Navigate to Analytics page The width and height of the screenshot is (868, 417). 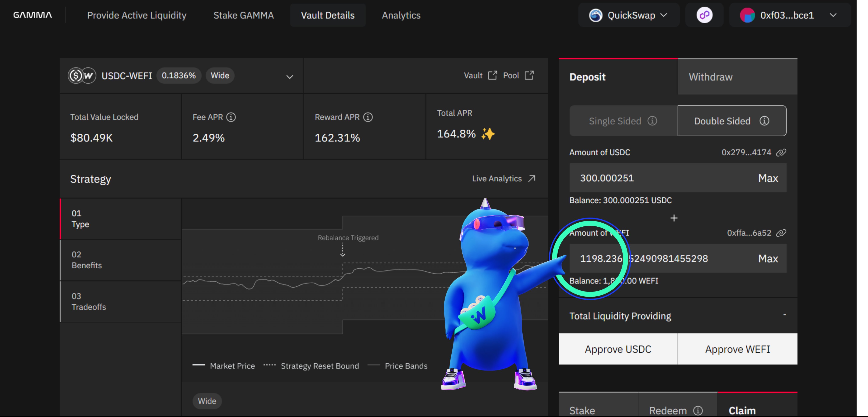[401, 15]
